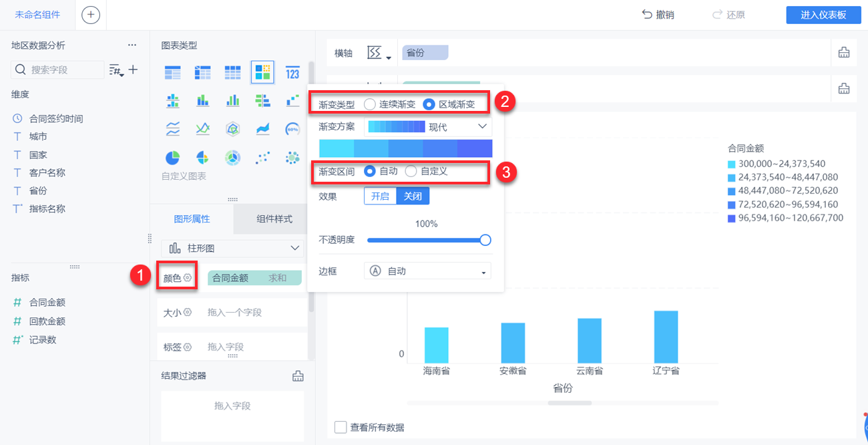Select the partitioned column chart icon
This screenshot has width=868, height=445.
pyautogui.click(x=173, y=100)
